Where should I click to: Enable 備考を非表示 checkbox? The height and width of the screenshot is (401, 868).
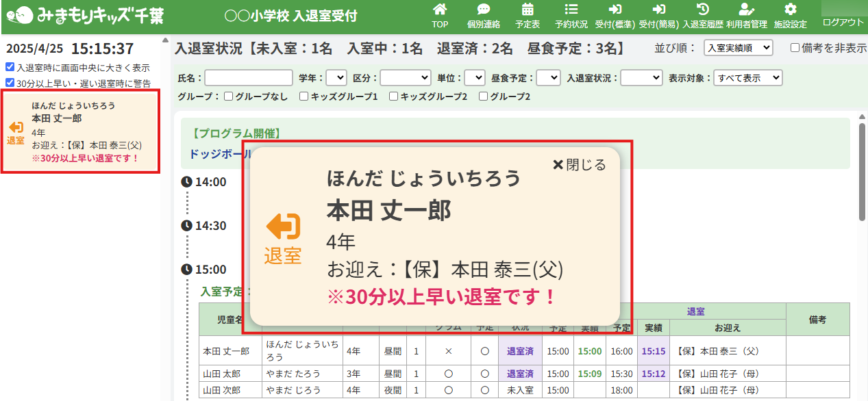(x=795, y=48)
